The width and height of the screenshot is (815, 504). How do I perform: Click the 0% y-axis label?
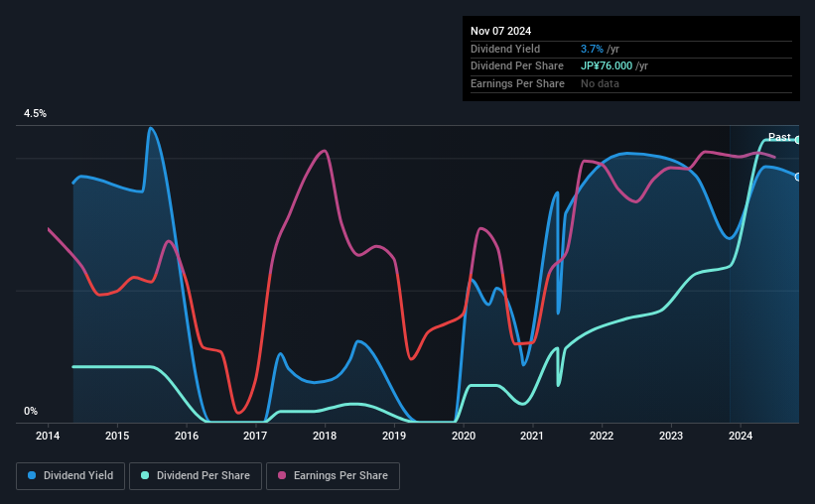(31, 412)
